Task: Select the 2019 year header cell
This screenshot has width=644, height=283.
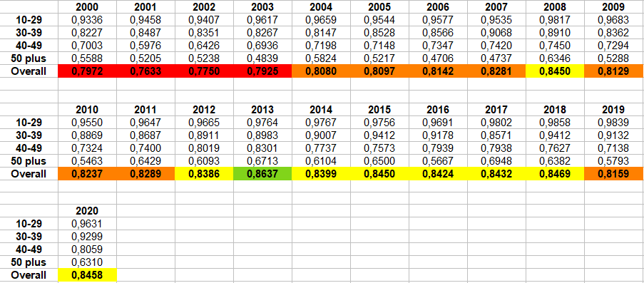Action: point(613,110)
